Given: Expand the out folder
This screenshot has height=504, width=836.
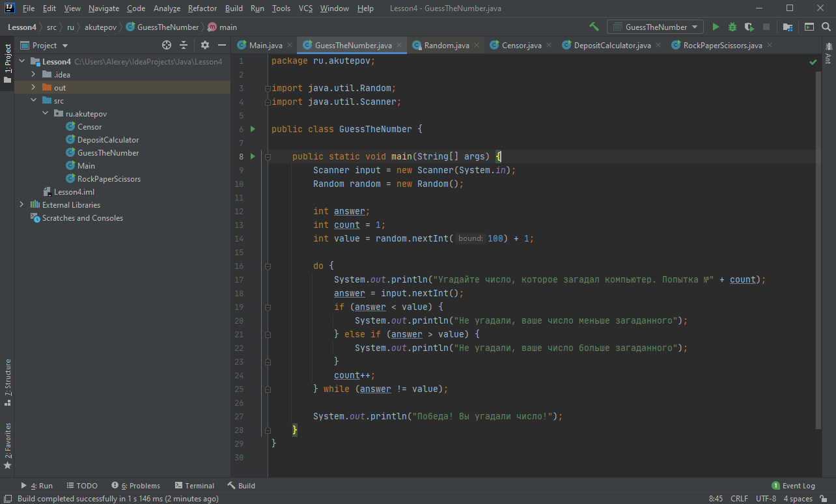Looking at the screenshot, I should [33, 87].
